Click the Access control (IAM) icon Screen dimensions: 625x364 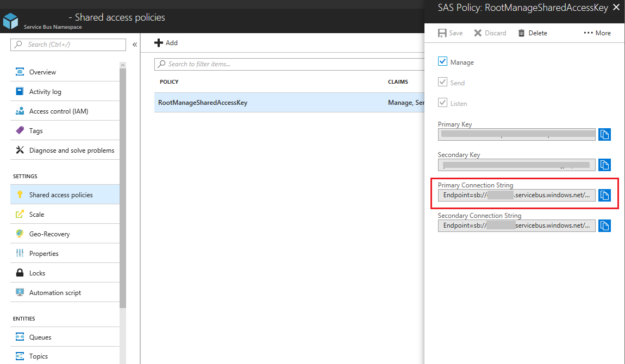point(20,111)
